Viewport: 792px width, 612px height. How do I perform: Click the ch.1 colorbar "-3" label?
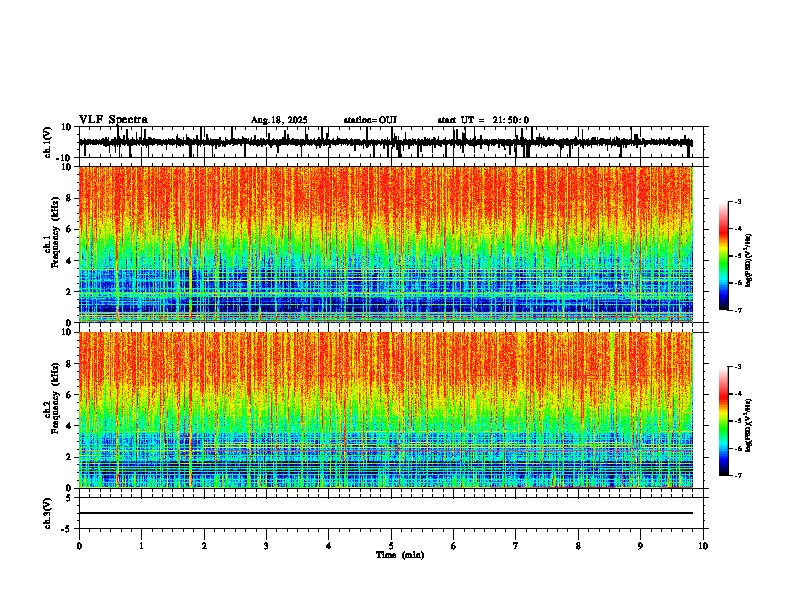(x=737, y=201)
